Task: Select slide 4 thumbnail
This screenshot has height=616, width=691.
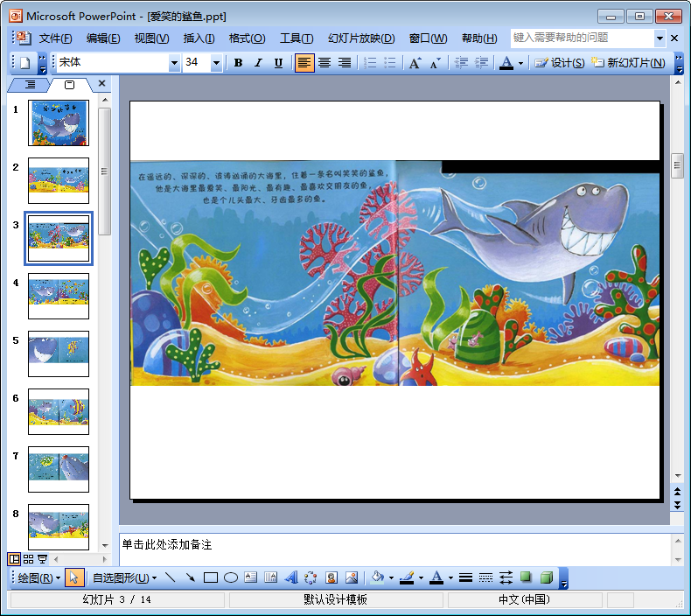Action: click(x=59, y=296)
